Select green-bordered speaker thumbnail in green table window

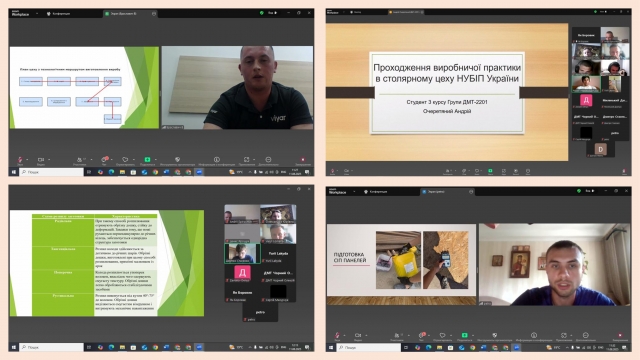pyautogui.click(x=242, y=254)
